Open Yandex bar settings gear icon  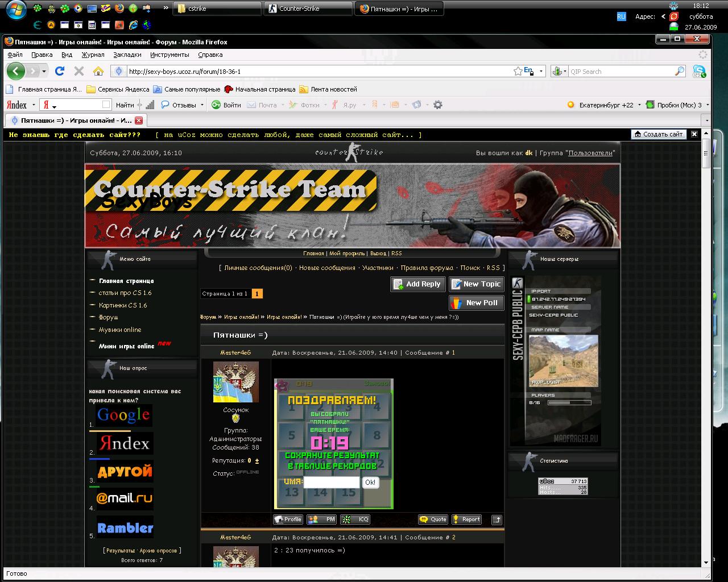point(437,105)
